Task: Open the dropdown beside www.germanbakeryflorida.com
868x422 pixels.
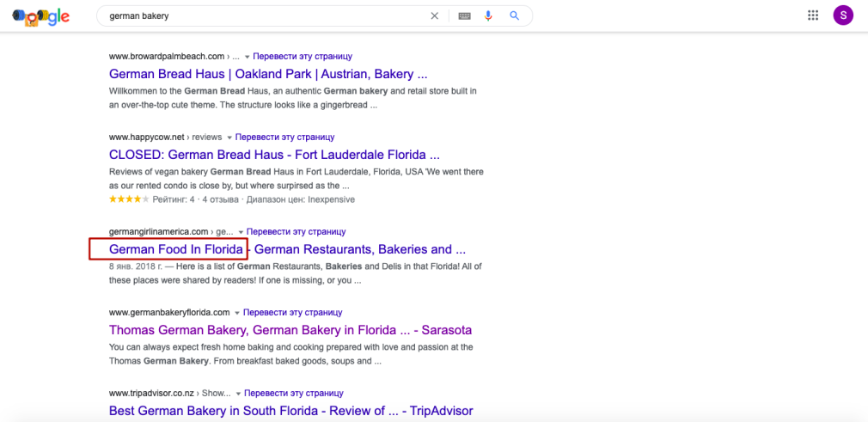Action: pos(238,313)
